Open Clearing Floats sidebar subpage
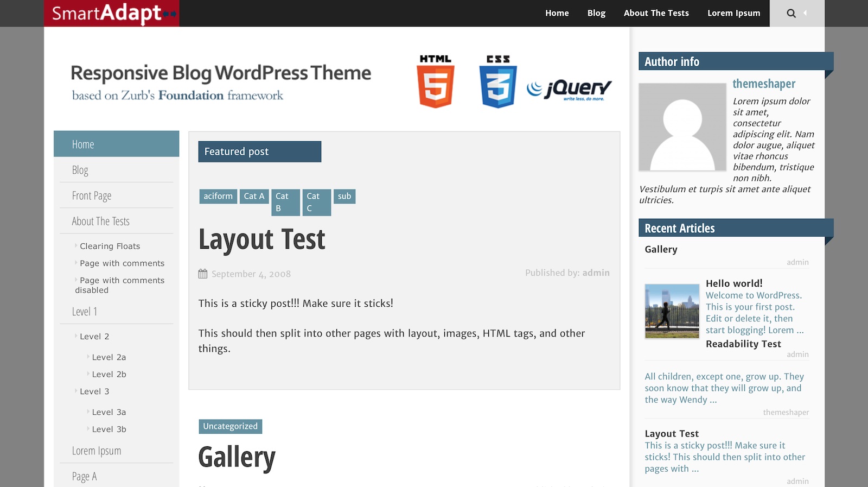 [x=110, y=246]
